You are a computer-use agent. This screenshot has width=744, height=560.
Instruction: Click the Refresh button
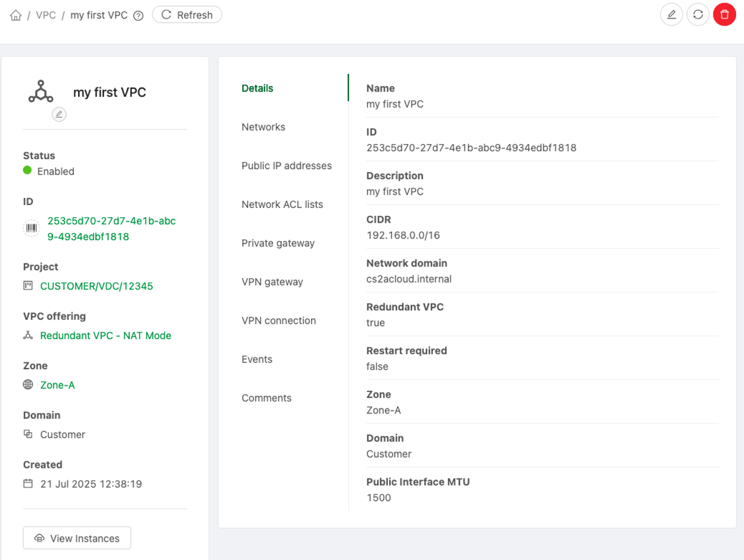(187, 15)
